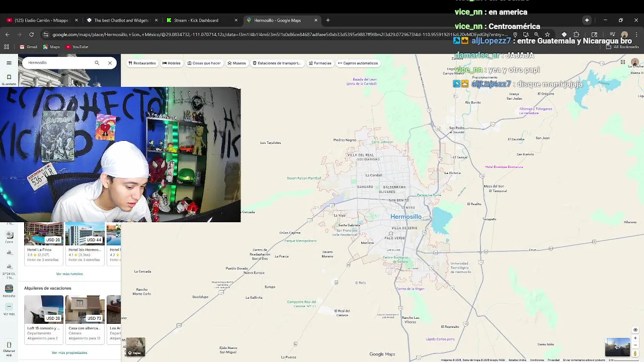Filter map by Restaurantes chip
Screen dimensions: 644x362
pos(142,63)
